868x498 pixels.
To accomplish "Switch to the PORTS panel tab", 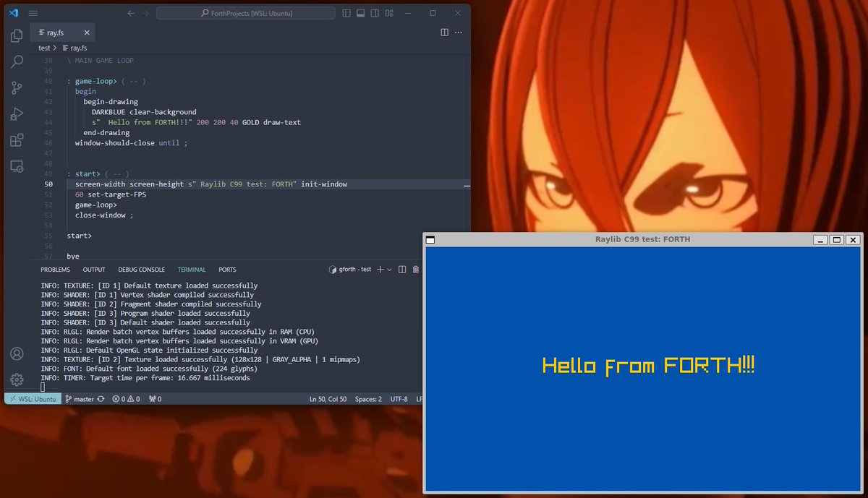I will click(227, 270).
